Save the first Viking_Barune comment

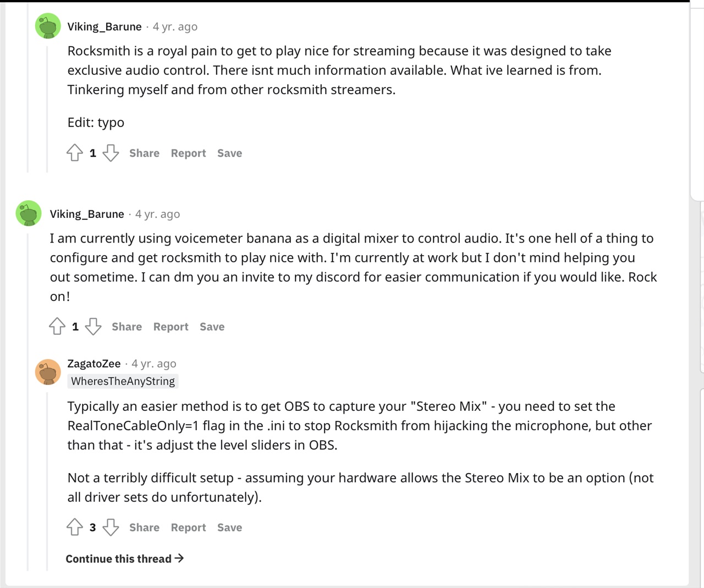[x=229, y=153]
